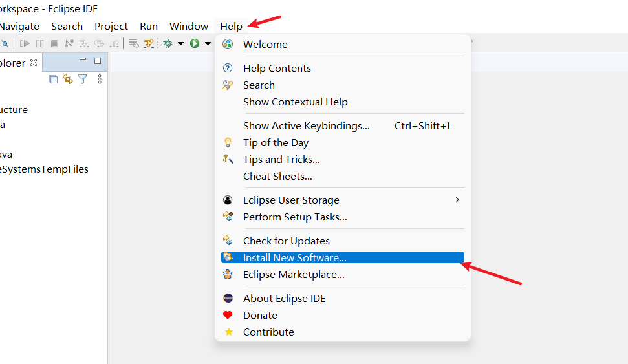Choose Install New Software from Help menu
The width and height of the screenshot is (628, 364).
tap(294, 257)
